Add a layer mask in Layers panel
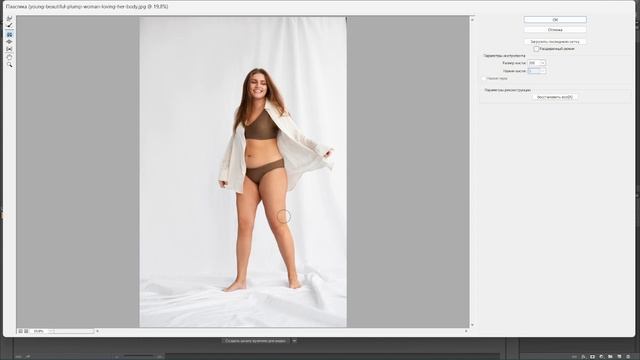This screenshot has width=640, height=360. pos(592,357)
